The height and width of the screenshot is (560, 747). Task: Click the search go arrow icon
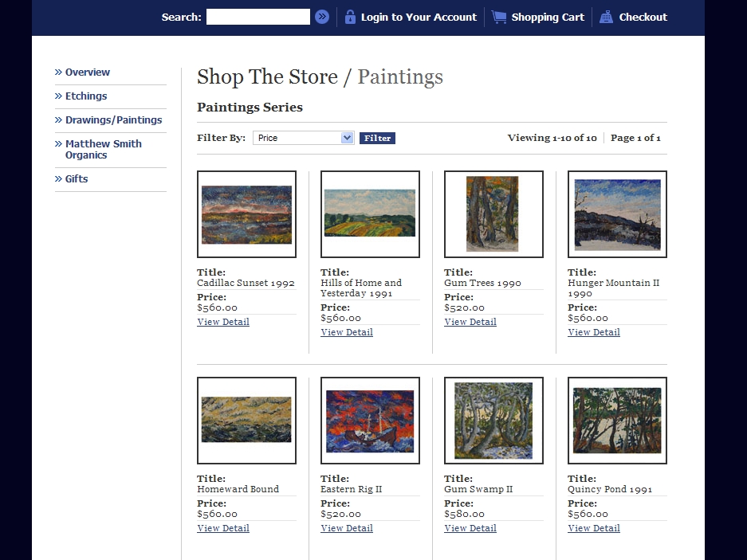pyautogui.click(x=322, y=17)
